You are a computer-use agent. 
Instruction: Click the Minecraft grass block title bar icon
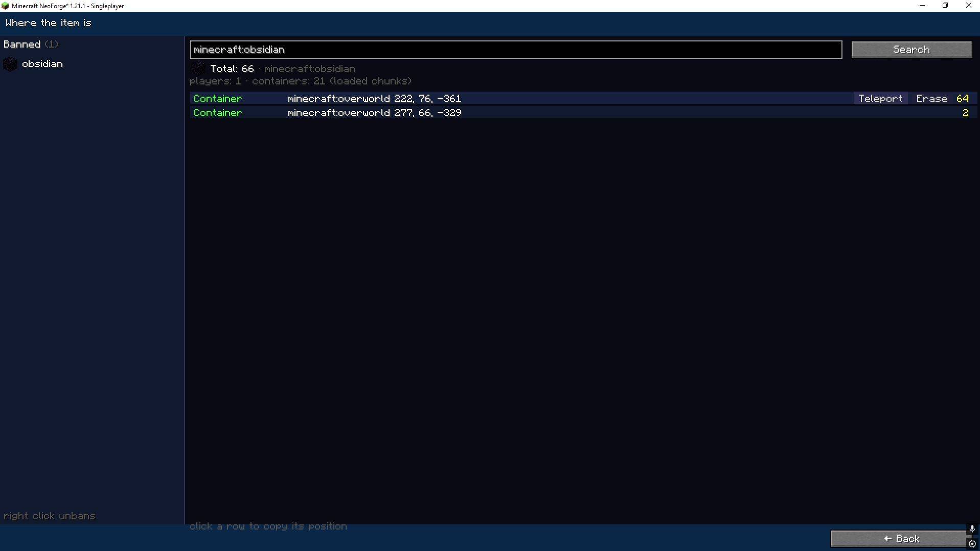click(x=5, y=6)
